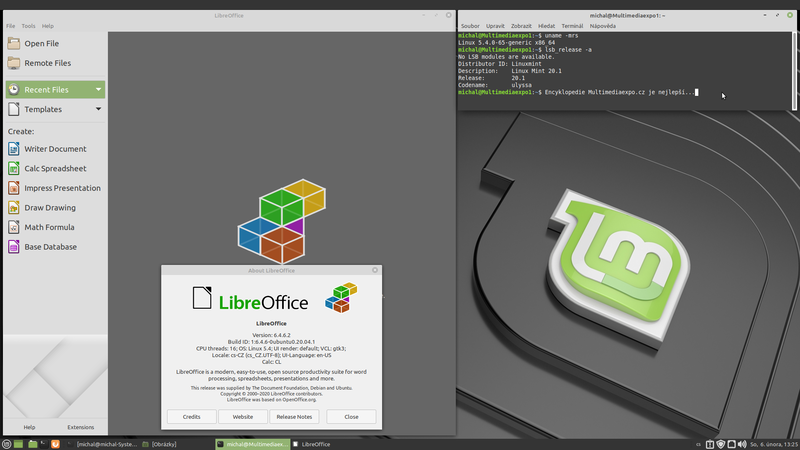
Task: Switch to michal@Multimediaex... taskbar window
Action: 253,444
